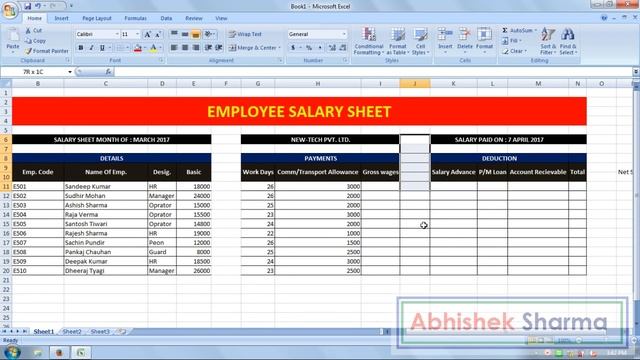
Task: Click AutoSum
Action: [519, 31]
